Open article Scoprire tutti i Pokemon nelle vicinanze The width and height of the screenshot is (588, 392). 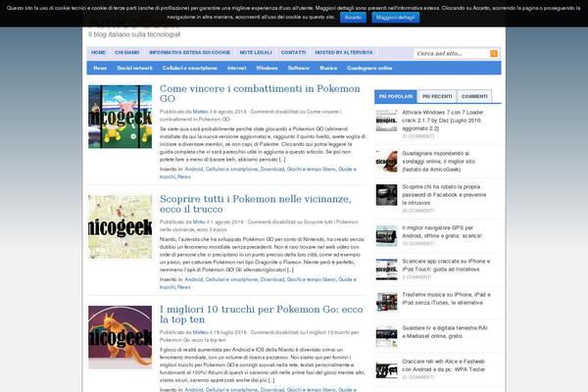click(x=256, y=204)
